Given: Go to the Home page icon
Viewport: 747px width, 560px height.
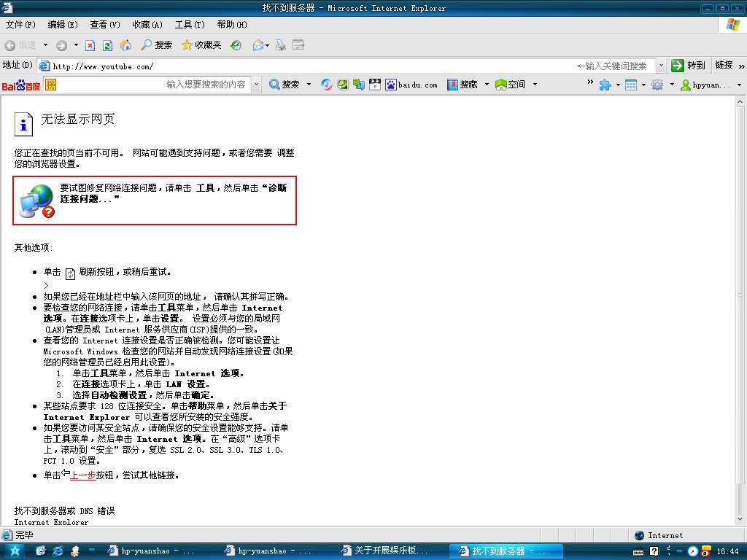Looking at the screenshot, I should 125,45.
